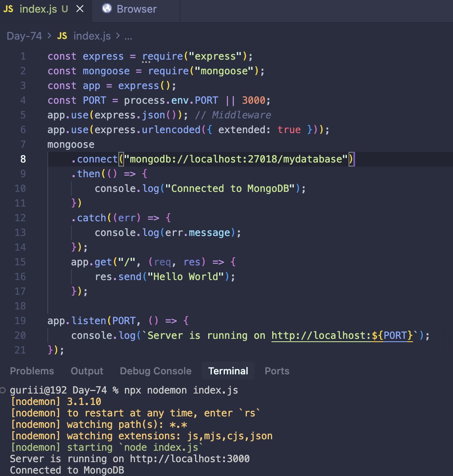This screenshot has height=476, width=453.
Task: Open the Output panel tab
Action: coord(87,371)
